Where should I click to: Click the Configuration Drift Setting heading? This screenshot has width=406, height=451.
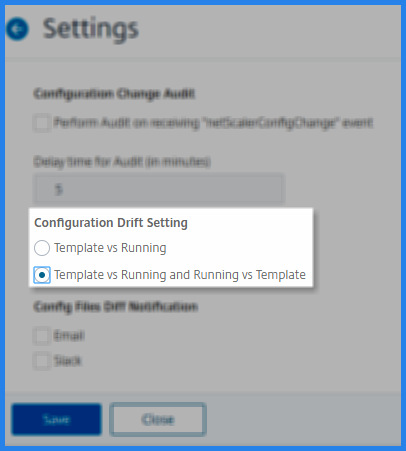(111, 223)
